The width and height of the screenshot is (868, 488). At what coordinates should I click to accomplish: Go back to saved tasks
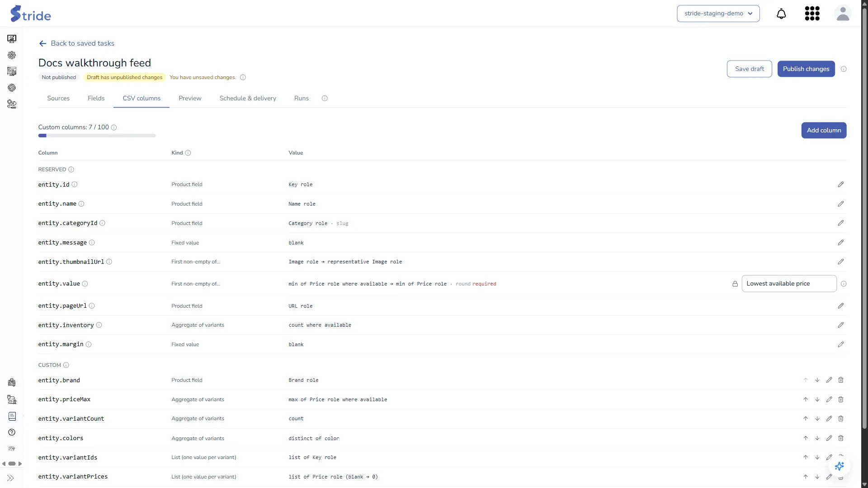point(76,43)
